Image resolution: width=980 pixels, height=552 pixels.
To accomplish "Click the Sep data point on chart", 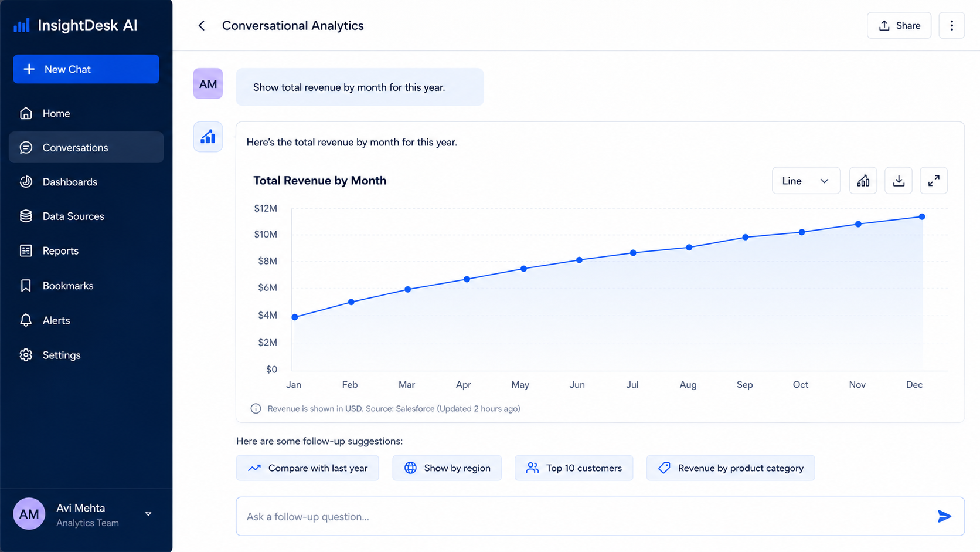I will pyautogui.click(x=746, y=237).
